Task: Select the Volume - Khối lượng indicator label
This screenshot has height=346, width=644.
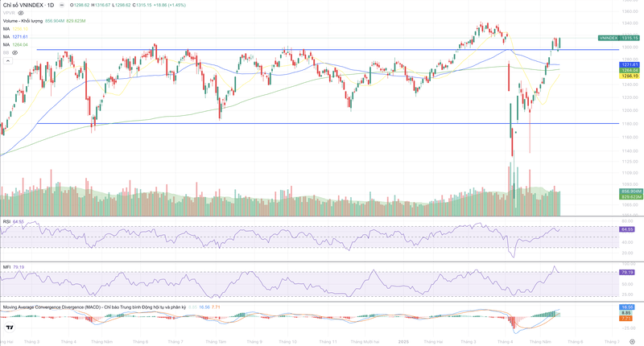Action: (x=23, y=21)
